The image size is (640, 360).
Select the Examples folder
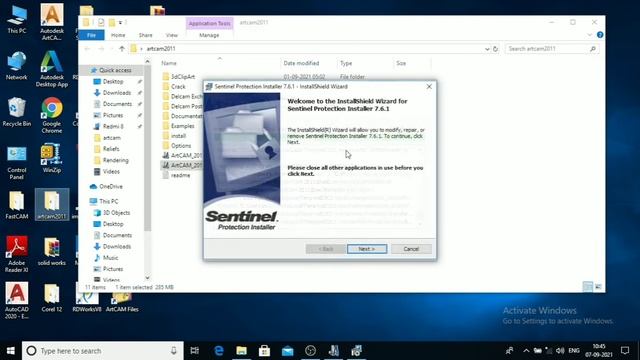(182, 126)
